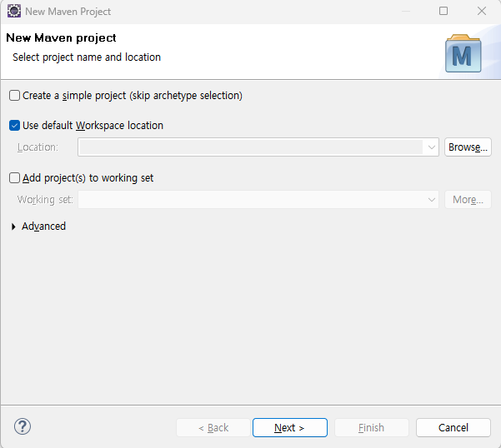Click the Maven folder icon in the header
Screen dimensions: 501x448
click(x=463, y=53)
